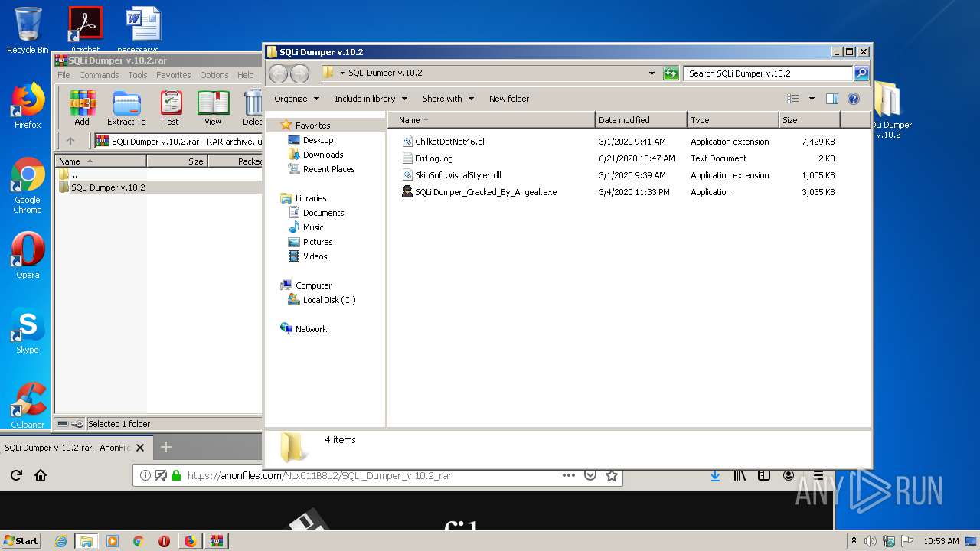This screenshot has height=551, width=980.
Task: Click the WinRAR taskbar icon
Action: tap(215, 541)
